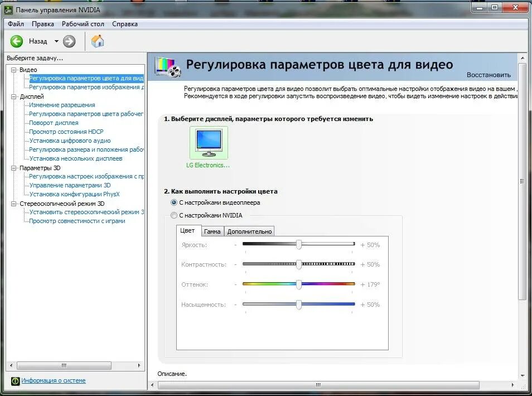
Task: Open Back button history dropdown arrow
Action: click(56, 41)
